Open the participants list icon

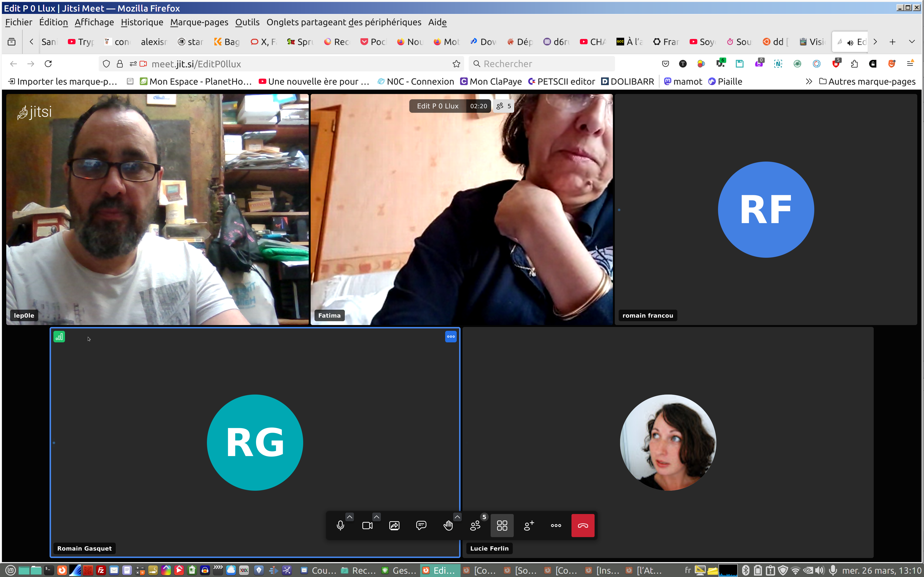(475, 526)
